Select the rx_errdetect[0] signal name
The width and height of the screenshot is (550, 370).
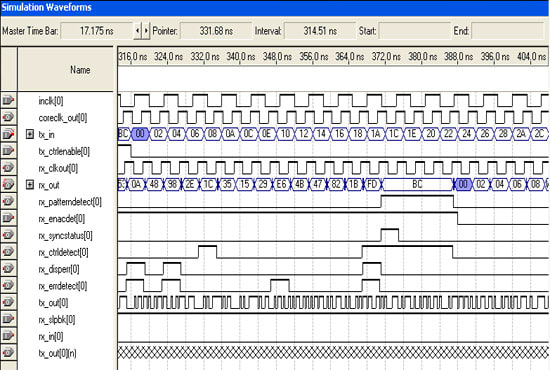[x=63, y=286]
